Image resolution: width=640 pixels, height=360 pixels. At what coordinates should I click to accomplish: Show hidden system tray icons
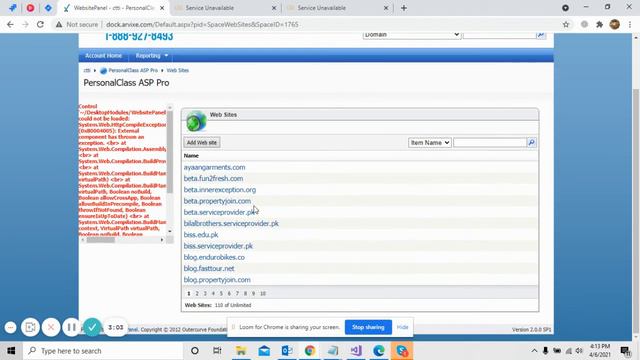534,351
